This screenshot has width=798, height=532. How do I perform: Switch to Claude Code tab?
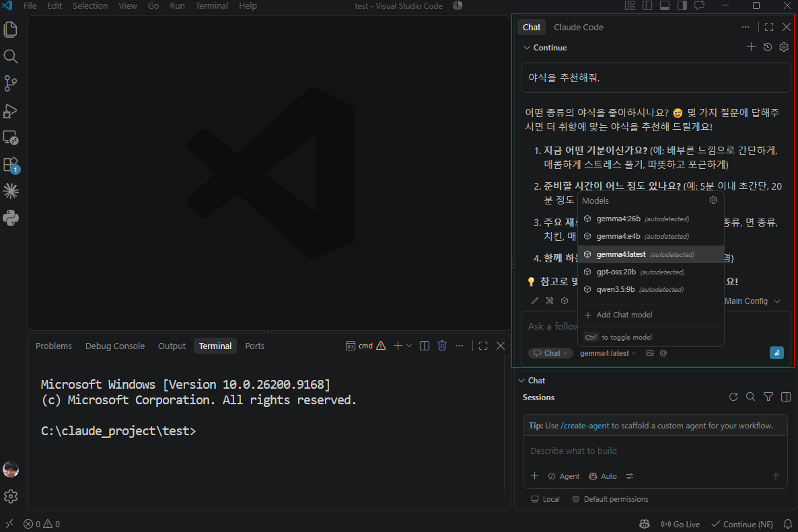click(579, 27)
